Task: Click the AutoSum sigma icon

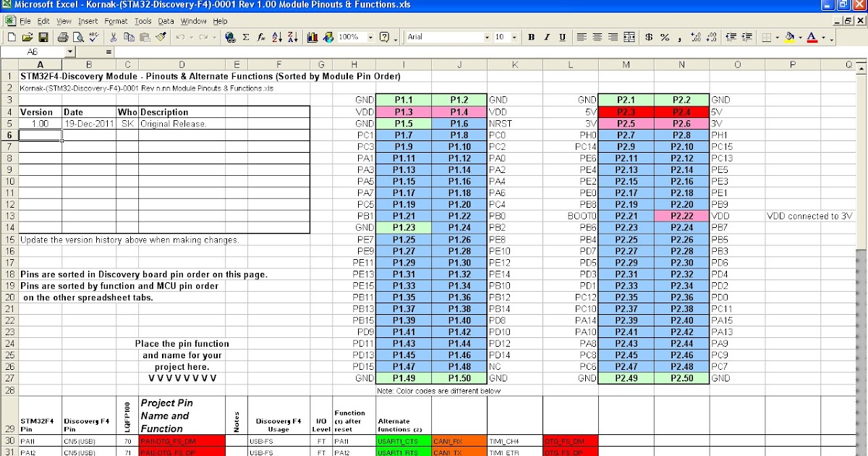Action: click(x=246, y=37)
